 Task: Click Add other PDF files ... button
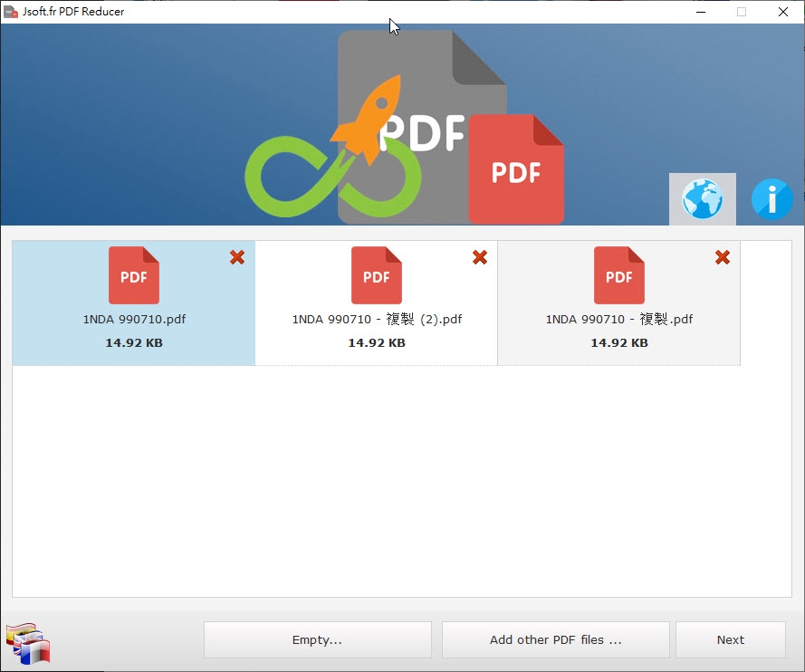pos(555,639)
